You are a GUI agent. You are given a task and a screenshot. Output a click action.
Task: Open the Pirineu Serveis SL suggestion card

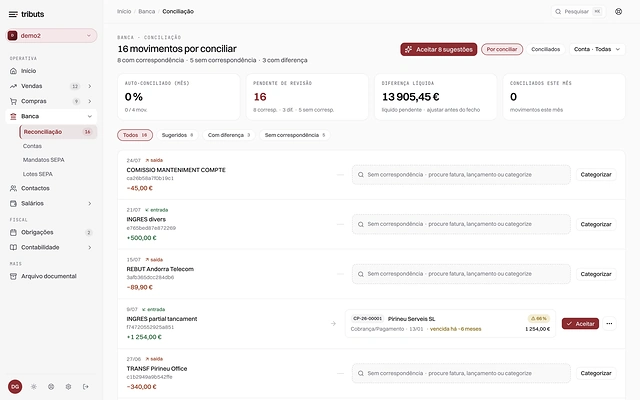[x=450, y=324]
